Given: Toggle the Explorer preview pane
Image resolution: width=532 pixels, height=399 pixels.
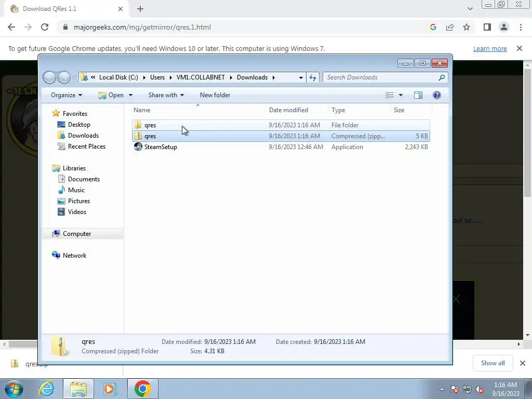Looking at the screenshot, I should (x=418, y=95).
